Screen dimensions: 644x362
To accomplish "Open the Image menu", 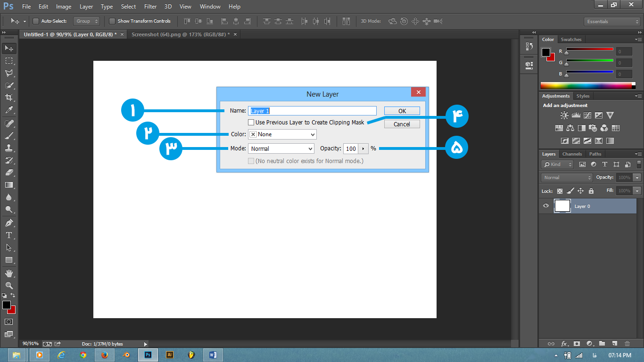I will [x=64, y=7].
